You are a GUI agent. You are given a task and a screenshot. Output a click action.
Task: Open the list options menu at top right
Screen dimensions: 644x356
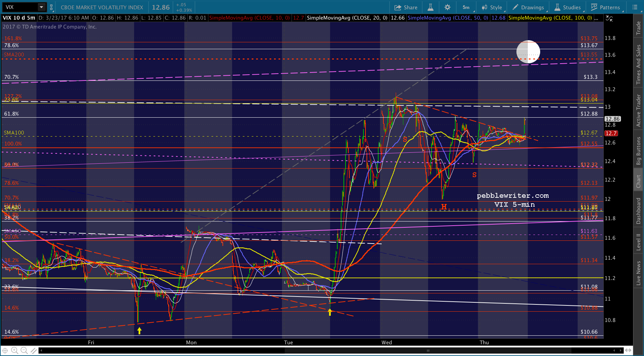635,7
